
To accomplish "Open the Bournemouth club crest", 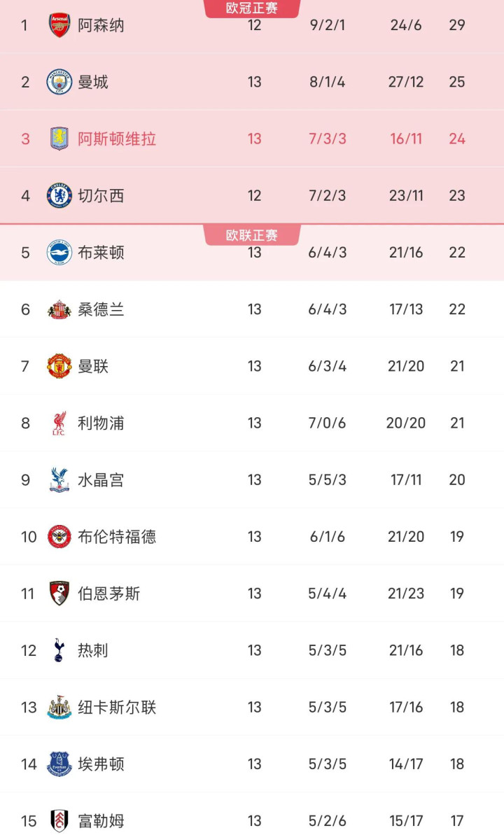I will (x=59, y=594).
